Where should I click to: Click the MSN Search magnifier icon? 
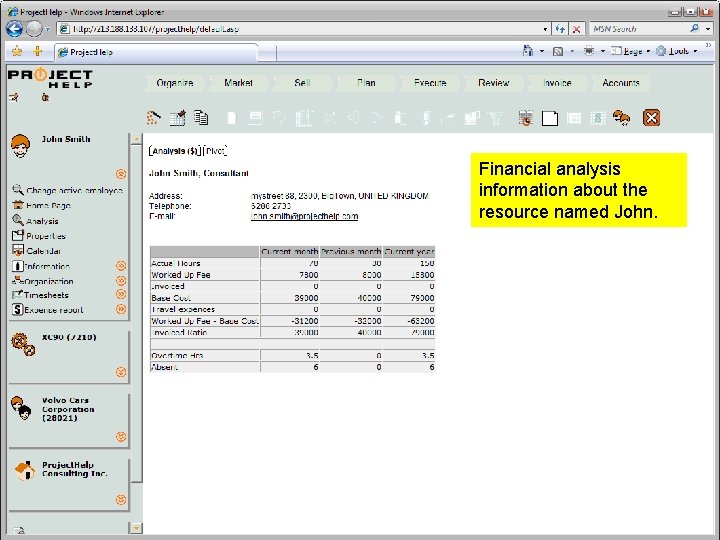click(x=695, y=28)
